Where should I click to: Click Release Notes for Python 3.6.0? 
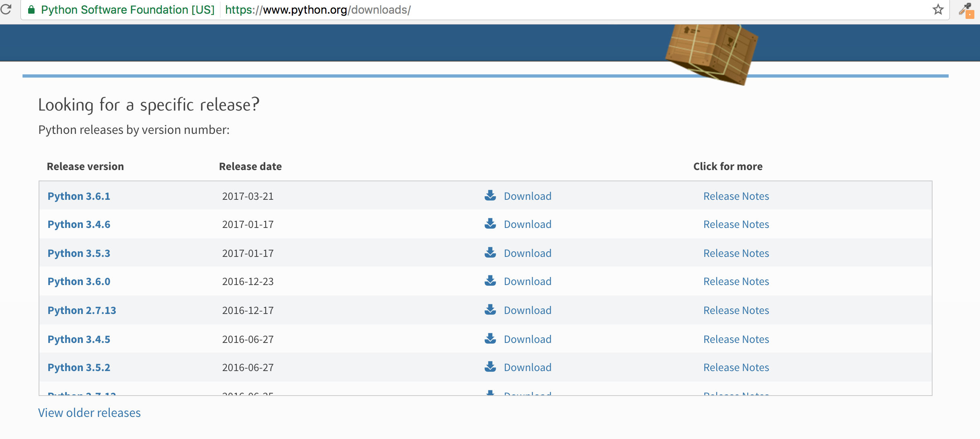[x=736, y=281]
